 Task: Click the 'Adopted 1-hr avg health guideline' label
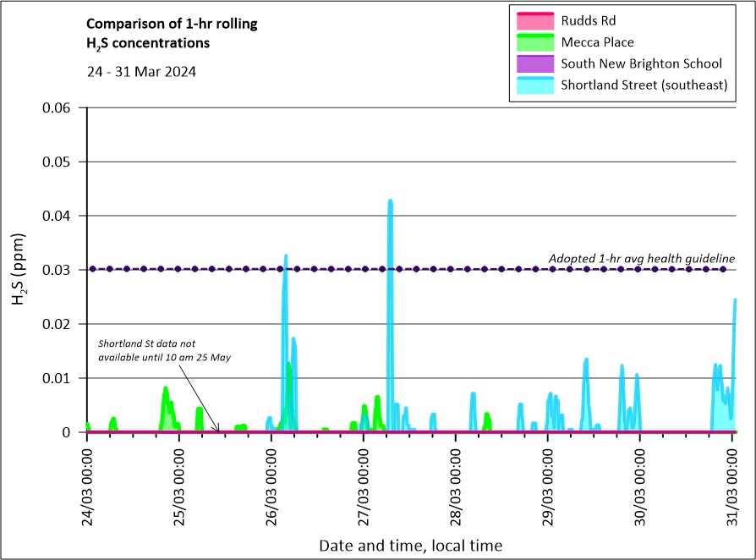(641, 258)
